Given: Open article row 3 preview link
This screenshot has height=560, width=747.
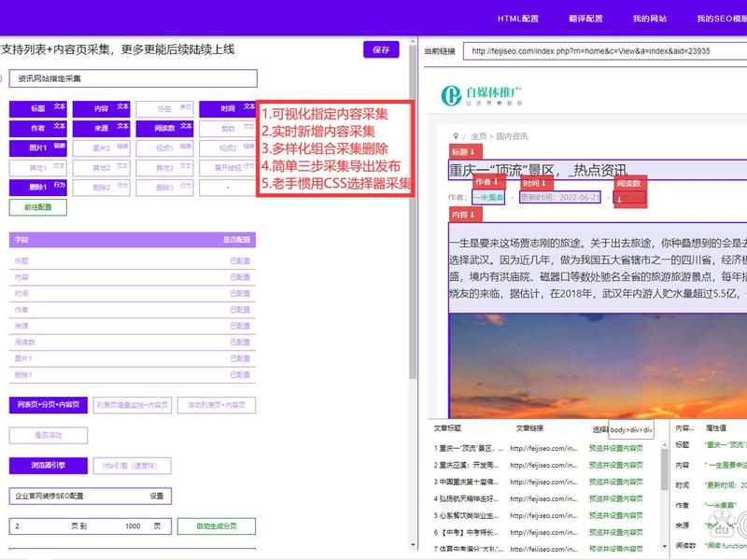Looking at the screenshot, I should [x=615, y=482].
